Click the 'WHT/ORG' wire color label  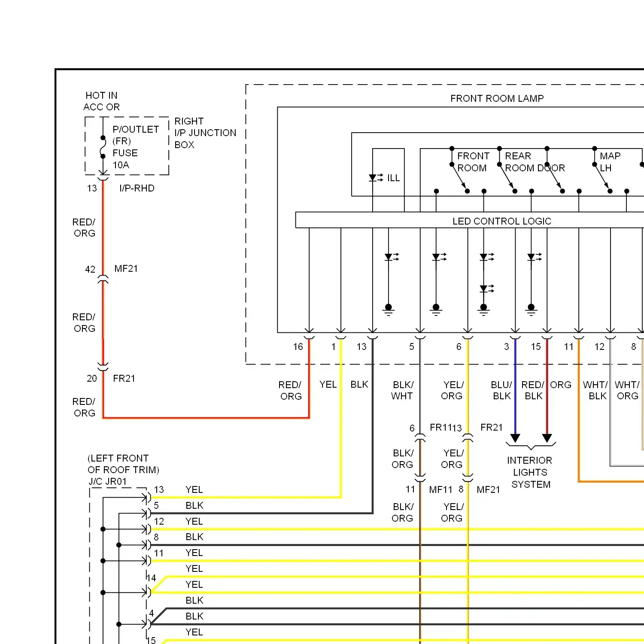coord(627,390)
